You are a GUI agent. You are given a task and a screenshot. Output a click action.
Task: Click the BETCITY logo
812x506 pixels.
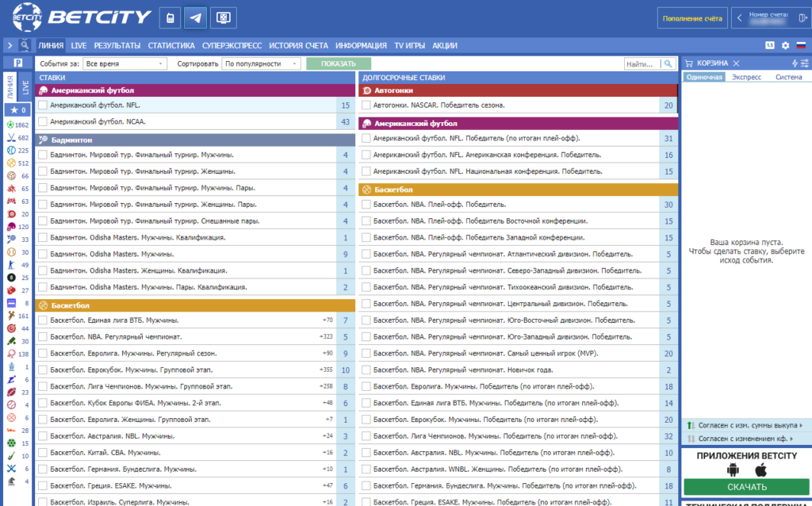(x=82, y=17)
